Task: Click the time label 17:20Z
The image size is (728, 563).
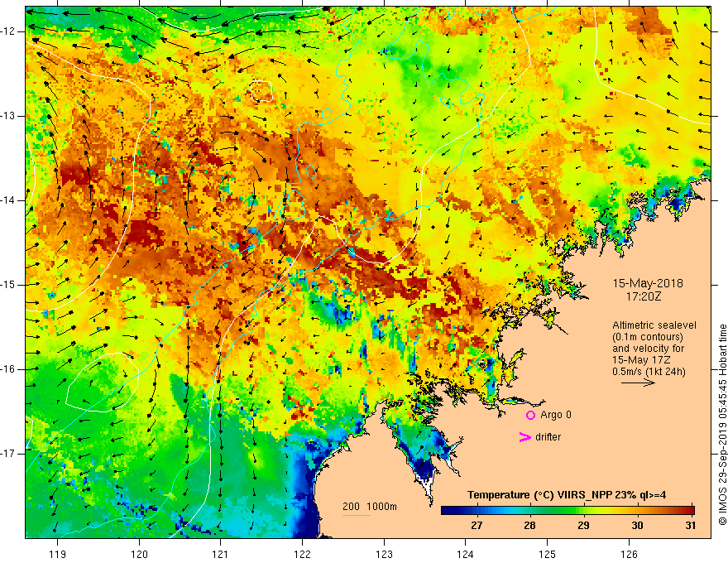Action: pyautogui.click(x=644, y=296)
